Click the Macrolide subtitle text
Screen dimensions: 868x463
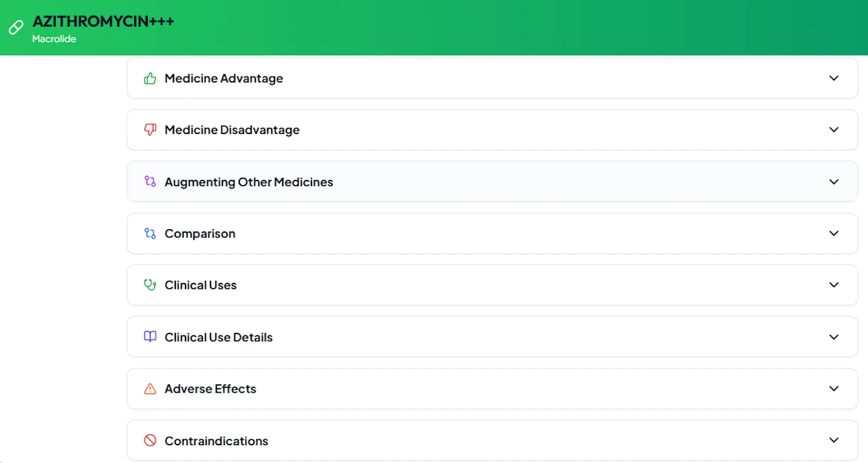tap(54, 39)
